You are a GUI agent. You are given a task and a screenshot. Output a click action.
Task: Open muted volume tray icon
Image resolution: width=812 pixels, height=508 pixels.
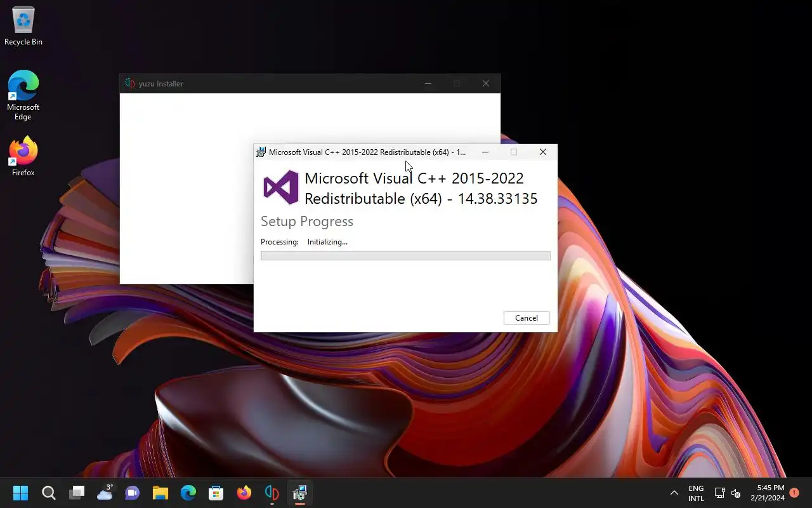click(736, 493)
